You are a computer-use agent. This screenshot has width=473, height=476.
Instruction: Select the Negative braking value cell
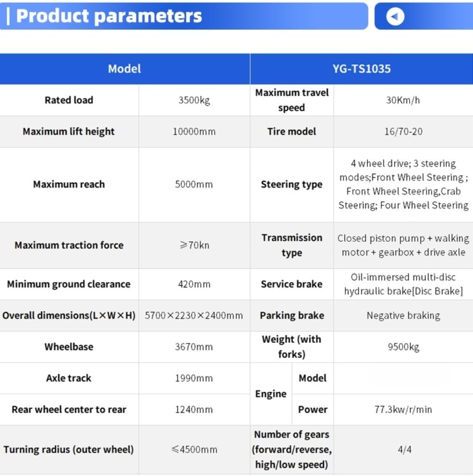(x=403, y=316)
